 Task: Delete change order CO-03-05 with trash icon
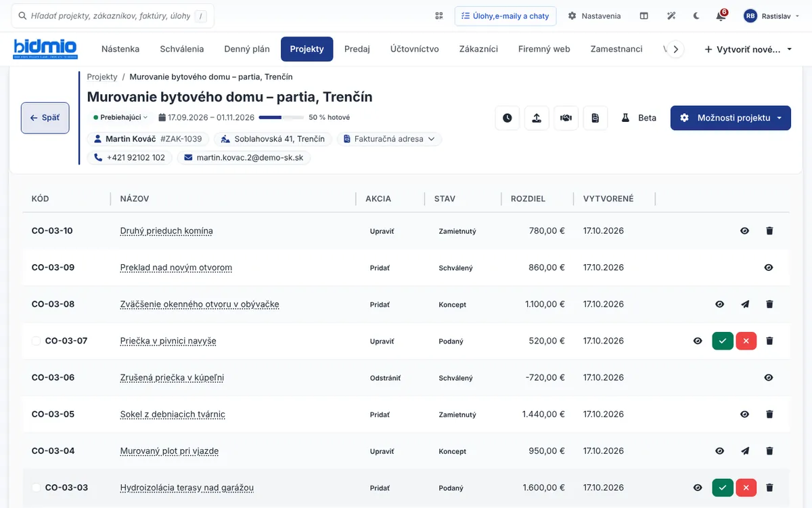click(769, 414)
